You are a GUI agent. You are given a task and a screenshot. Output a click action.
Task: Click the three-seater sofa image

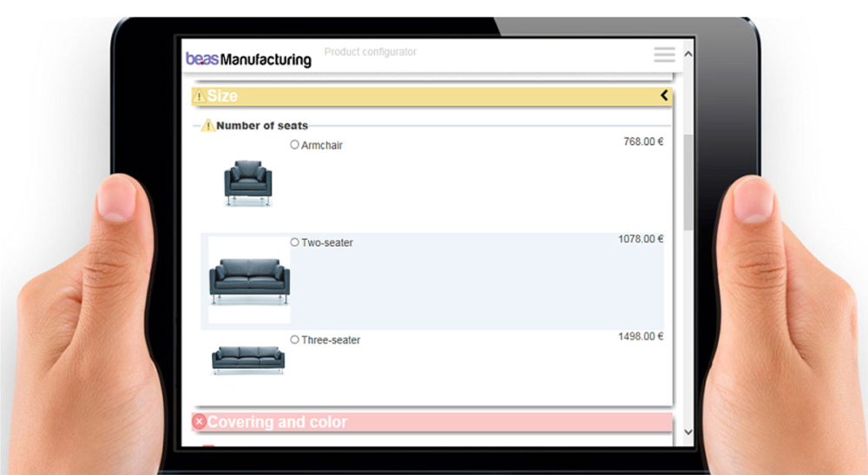[x=248, y=360]
